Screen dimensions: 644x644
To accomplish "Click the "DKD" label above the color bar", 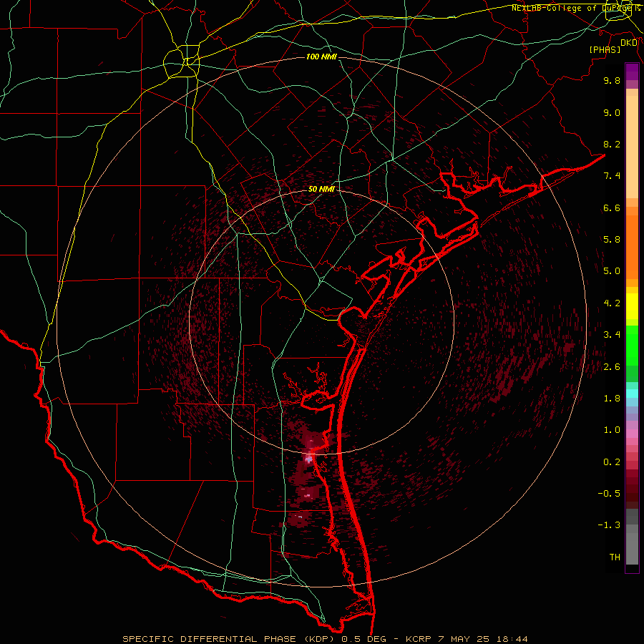I will (x=629, y=42).
